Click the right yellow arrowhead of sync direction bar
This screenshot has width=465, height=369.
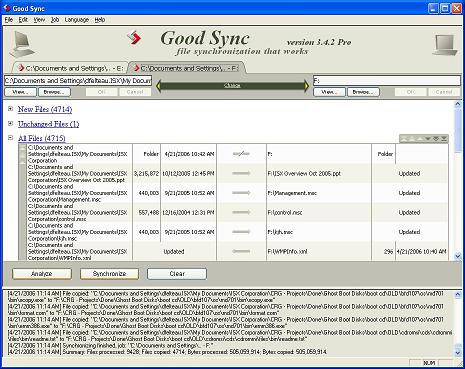tap(306, 86)
